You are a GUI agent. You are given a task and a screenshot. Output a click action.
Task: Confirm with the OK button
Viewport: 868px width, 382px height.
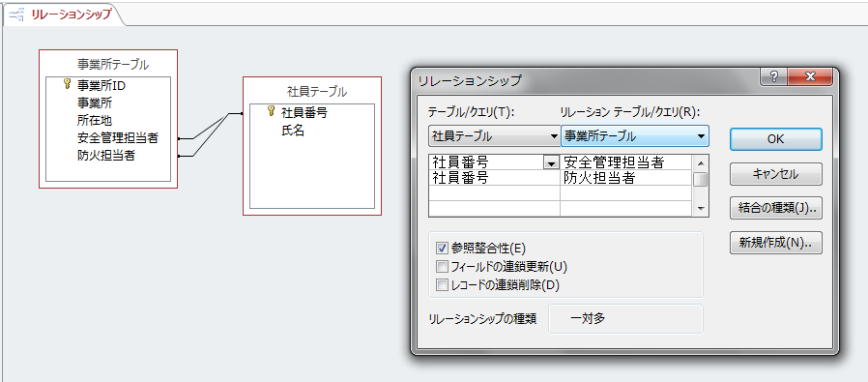pyautogui.click(x=776, y=139)
